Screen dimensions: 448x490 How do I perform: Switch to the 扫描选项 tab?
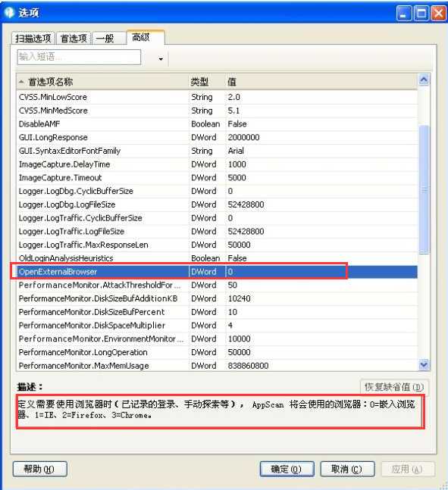33,39
